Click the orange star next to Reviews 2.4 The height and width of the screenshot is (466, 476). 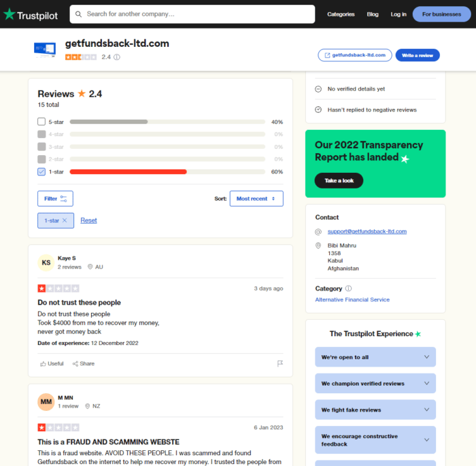click(82, 93)
